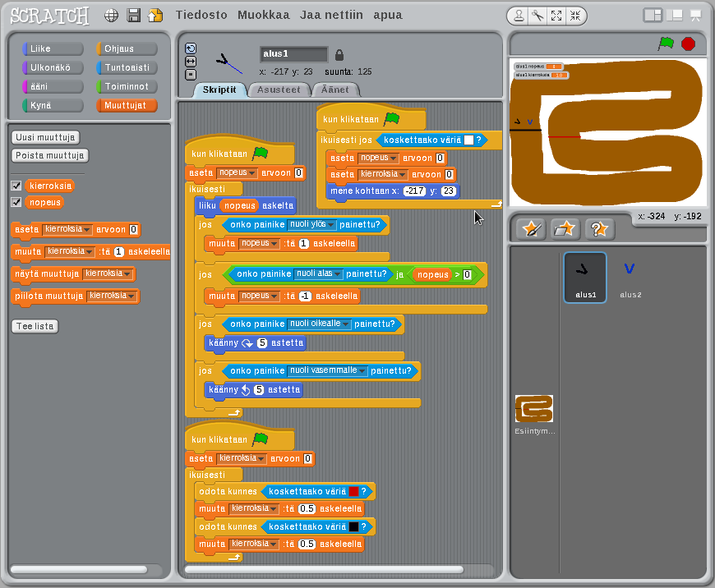Click Tee lista button

[35, 326]
